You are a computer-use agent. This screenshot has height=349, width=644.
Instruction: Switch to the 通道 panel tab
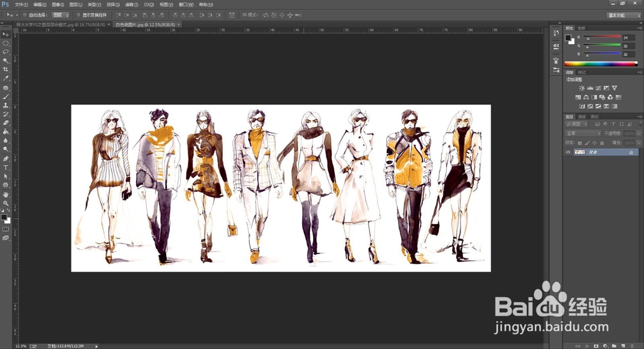(582, 117)
